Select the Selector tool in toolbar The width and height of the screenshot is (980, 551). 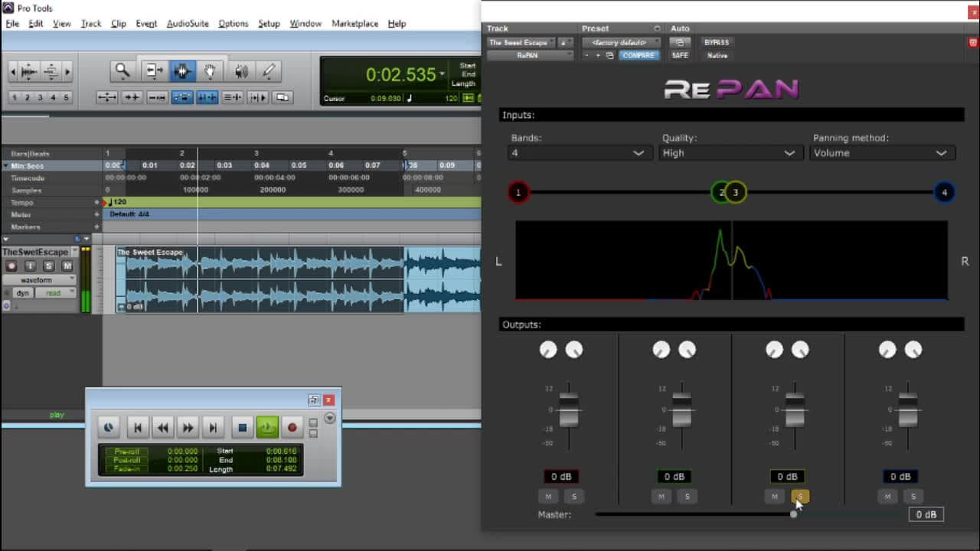click(x=182, y=71)
